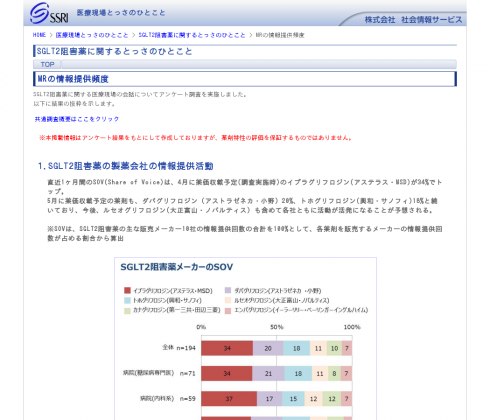Viewport: 490px width, 420px height.
Task: Click the ダパグリフロジン(アストラゼネカ・小野) legend label
Action: tap(278, 291)
